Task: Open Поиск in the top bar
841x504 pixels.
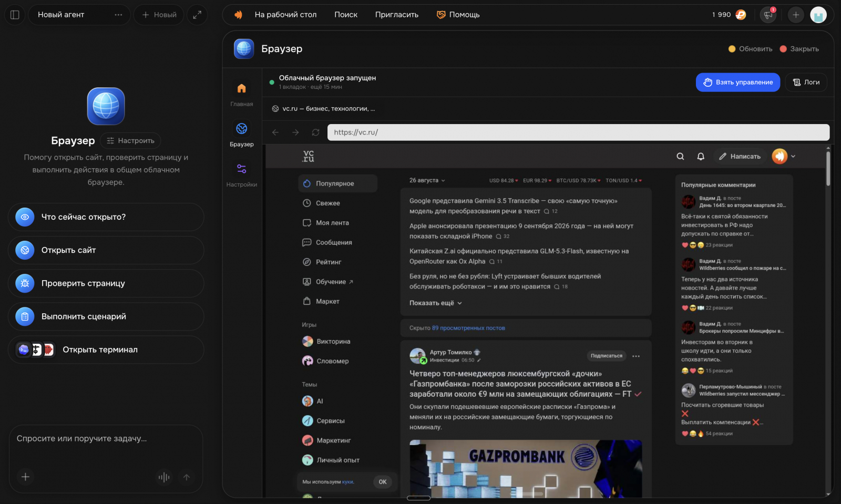Action: tap(346, 15)
